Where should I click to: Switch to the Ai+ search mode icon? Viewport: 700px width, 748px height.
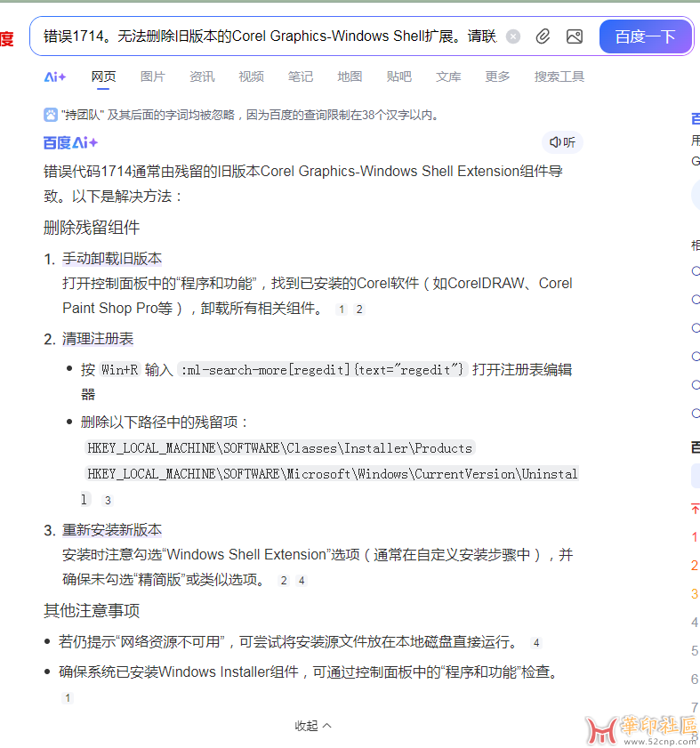click(55, 77)
